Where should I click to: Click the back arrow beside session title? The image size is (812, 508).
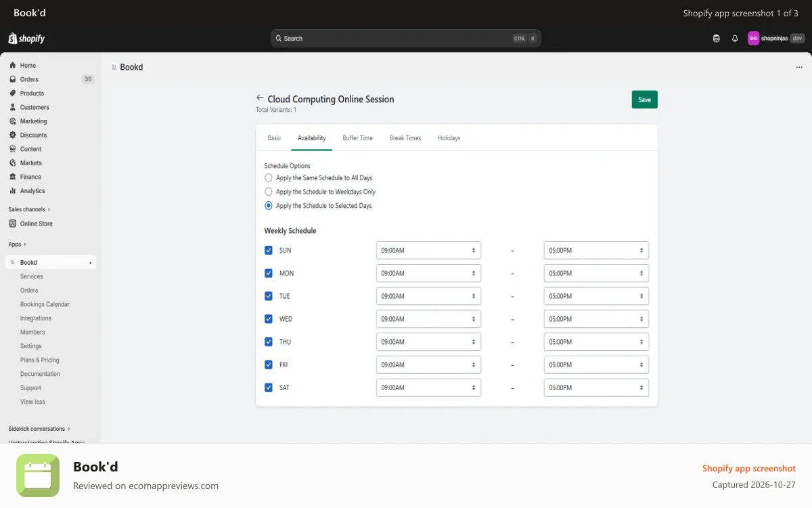coord(260,98)
